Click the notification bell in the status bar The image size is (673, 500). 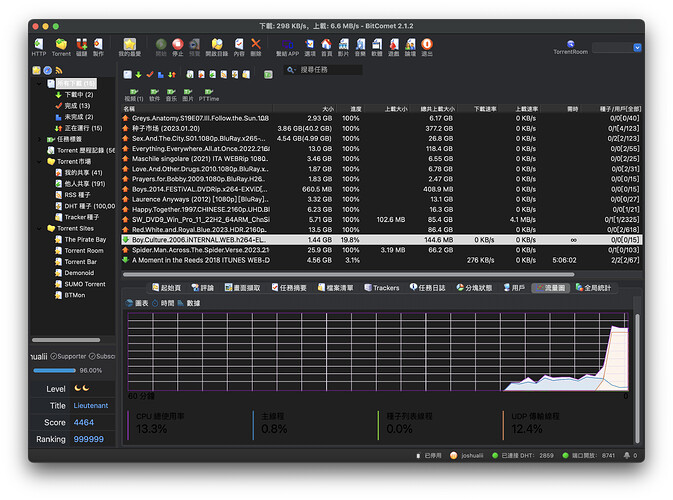627,455
